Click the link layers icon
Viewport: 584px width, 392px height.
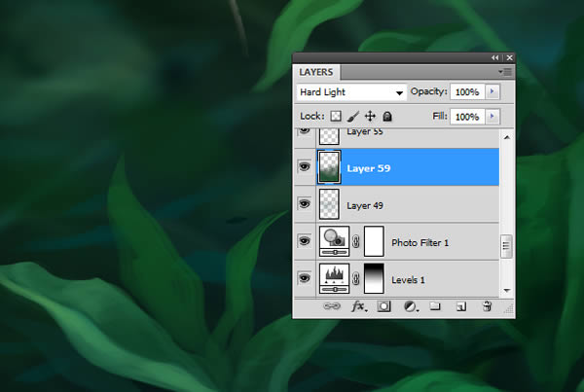click(332, 306)
